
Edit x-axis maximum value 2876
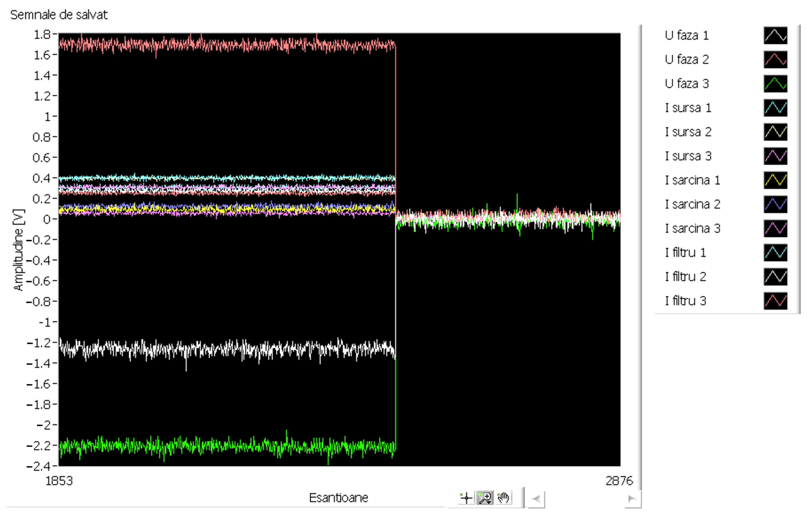619,481
